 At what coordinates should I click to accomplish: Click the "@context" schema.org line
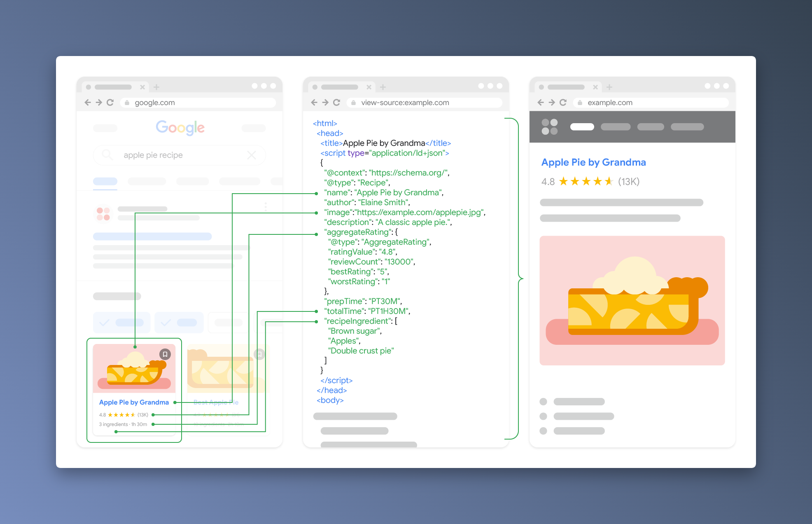pyautogui.click(x=387, y=173)
